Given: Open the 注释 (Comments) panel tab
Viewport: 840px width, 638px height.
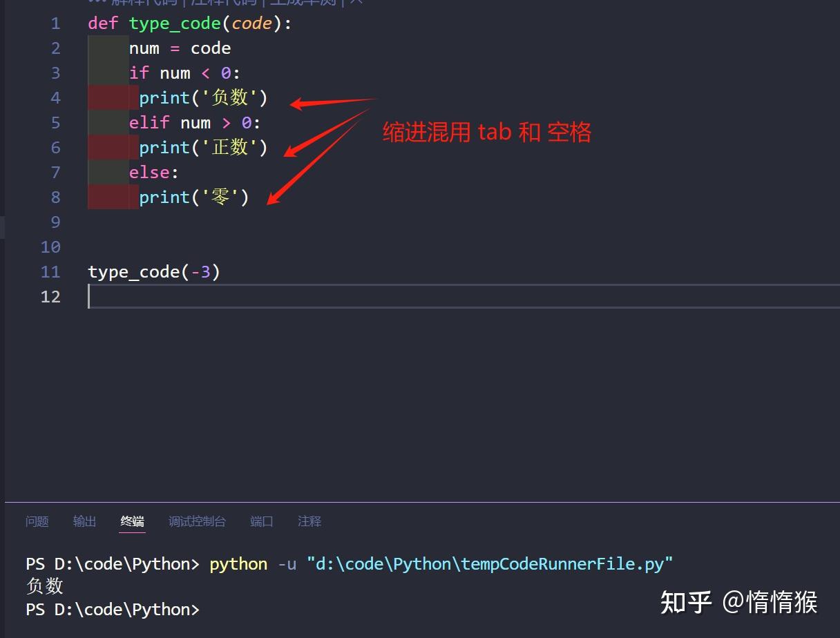Looking at the screenshot, I should pyautogui.click(x=309, y=522).
